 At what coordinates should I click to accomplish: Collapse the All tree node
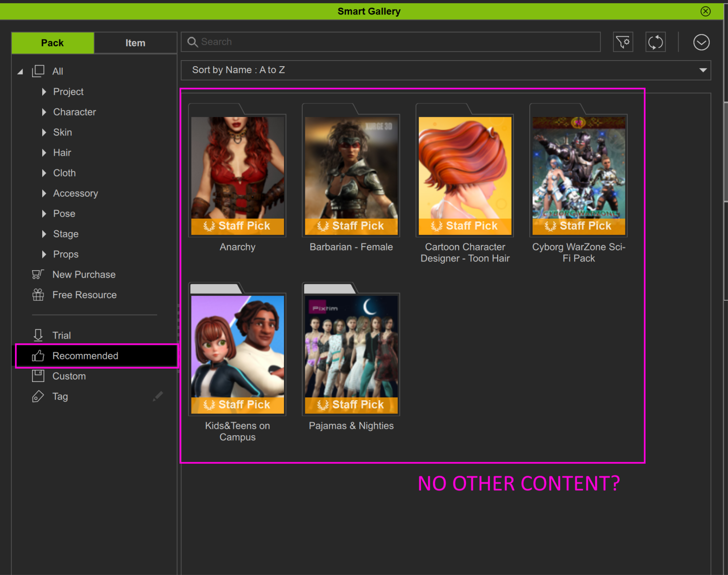pyautogui.click(x=20, y=72)
